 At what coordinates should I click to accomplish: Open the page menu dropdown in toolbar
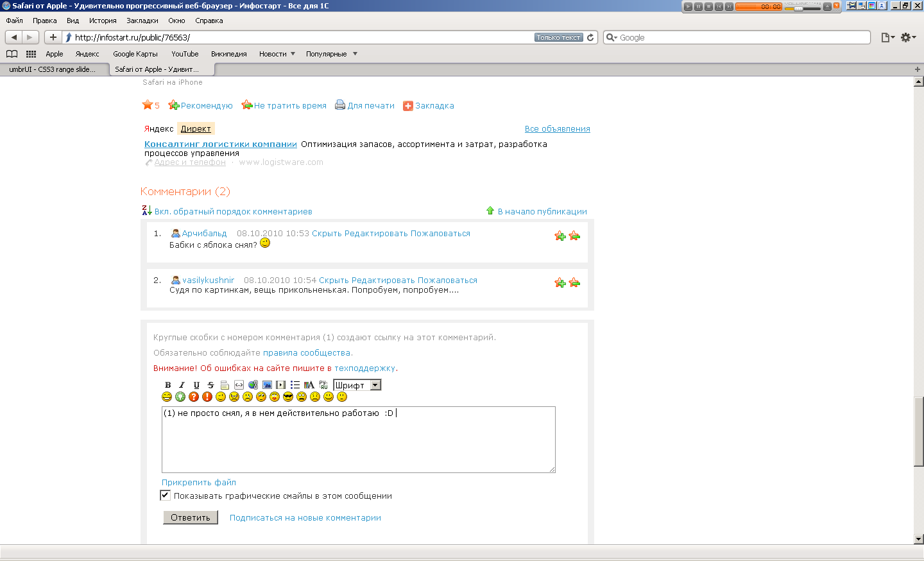888,37
